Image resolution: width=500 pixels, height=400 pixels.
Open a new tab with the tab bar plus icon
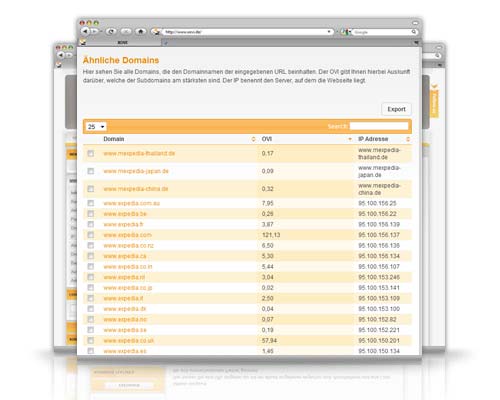point(166,43)
